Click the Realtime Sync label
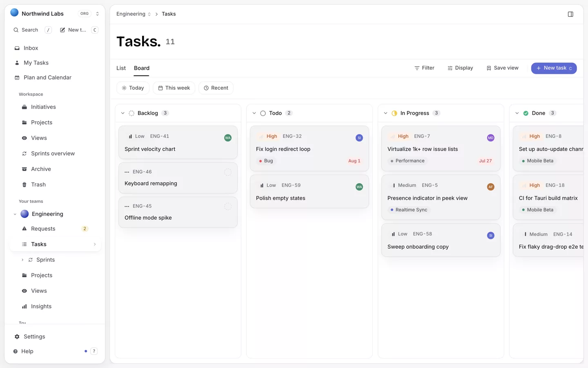Image resolution: width=588 pixels, height=368 pixels. (x=409, y=210)
